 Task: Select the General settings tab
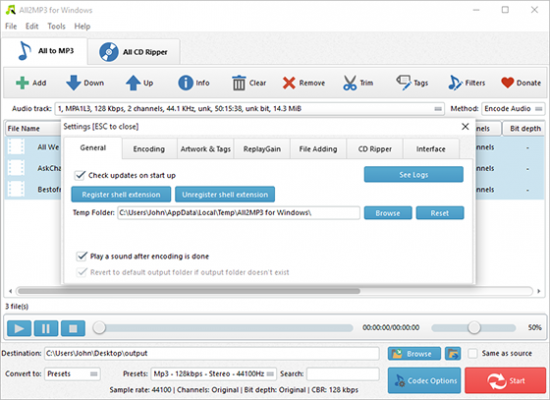coord(93,148)
